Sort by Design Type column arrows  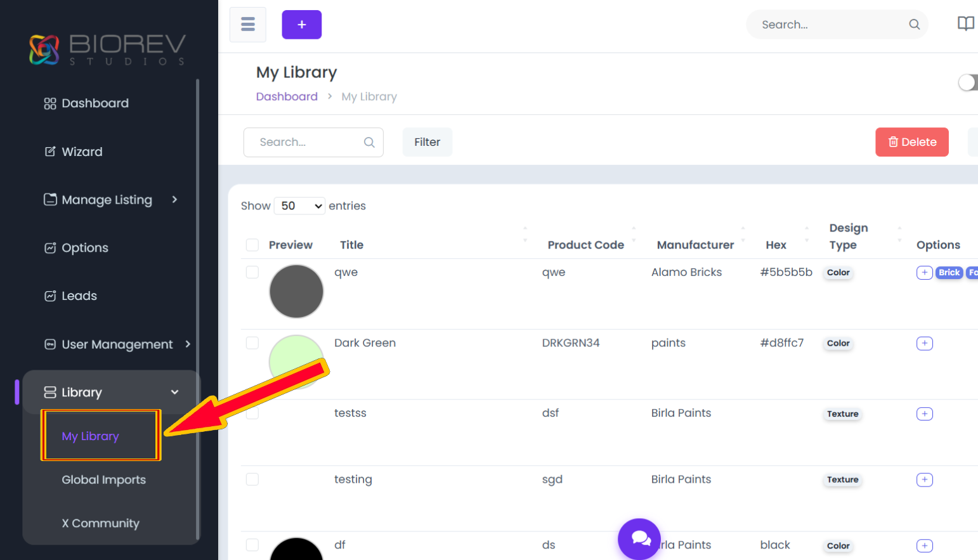click(899, 234)
